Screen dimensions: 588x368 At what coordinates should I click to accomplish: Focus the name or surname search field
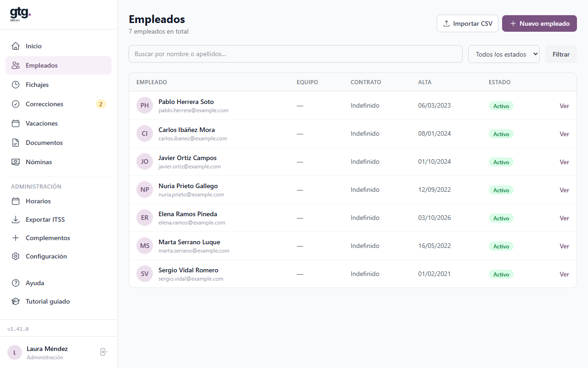click(x=295, y=54)
